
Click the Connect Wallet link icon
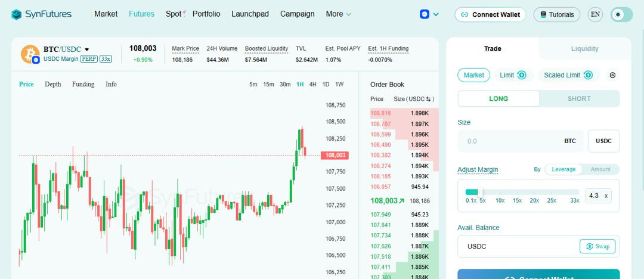(465, 14)
